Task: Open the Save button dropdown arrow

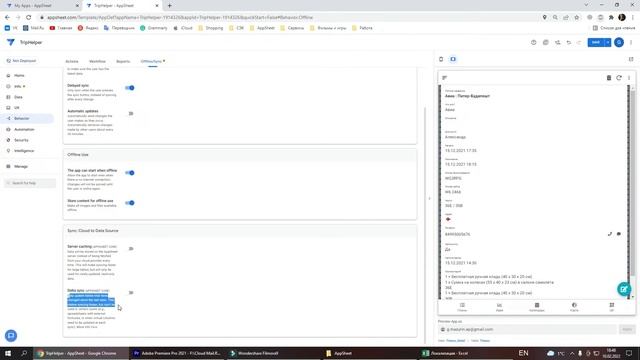Action: pyautogui.click(x=608, y=42)
